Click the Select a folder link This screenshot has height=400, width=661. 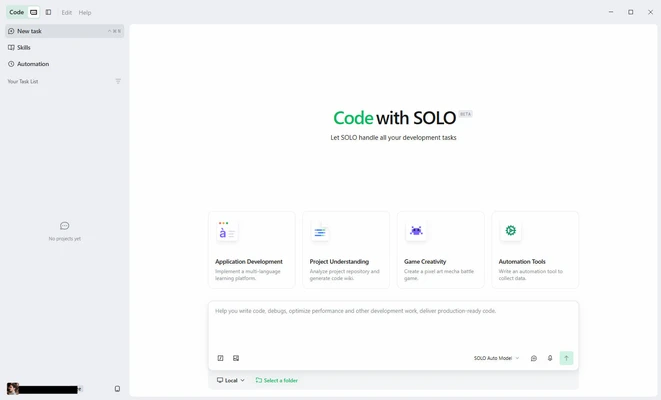[x=277, y=380]
